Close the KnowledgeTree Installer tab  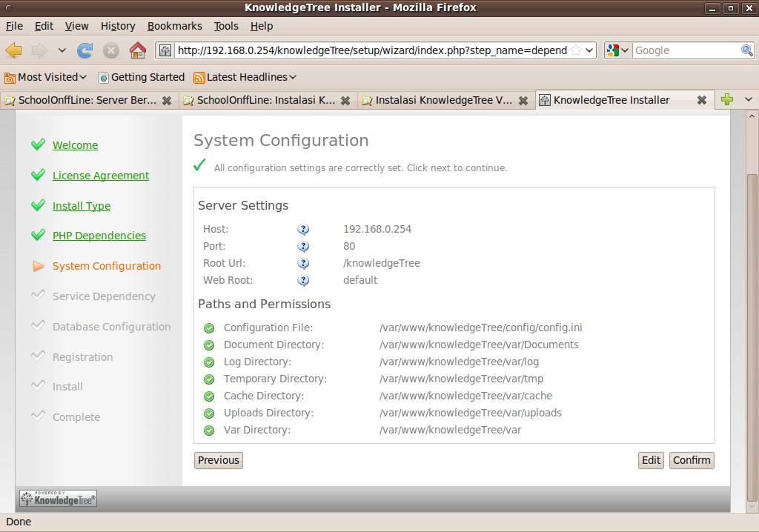tap(701, 100)
